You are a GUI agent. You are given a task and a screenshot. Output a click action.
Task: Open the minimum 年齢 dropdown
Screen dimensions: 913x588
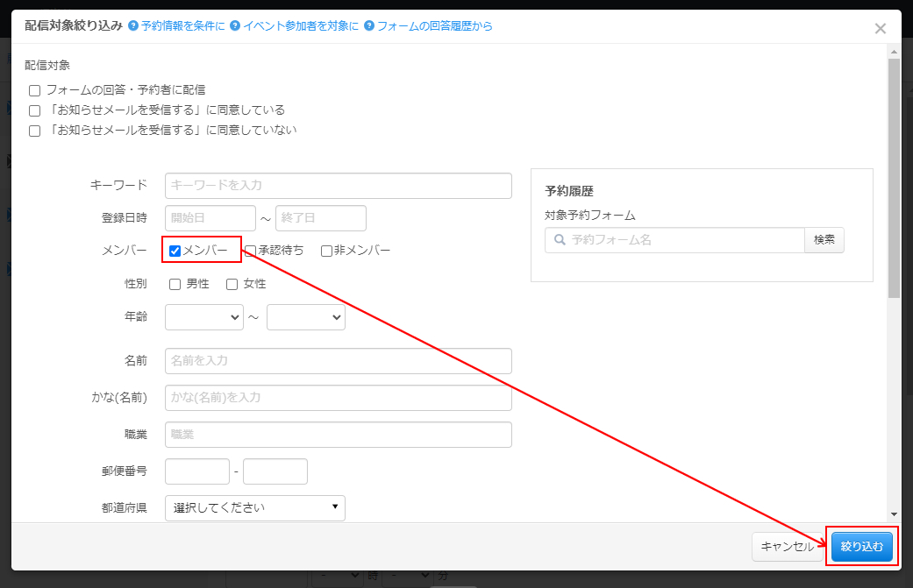(204, 317)
